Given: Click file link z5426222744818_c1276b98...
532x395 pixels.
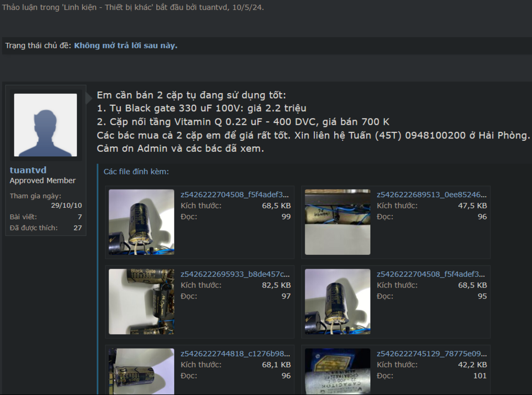Looking at the screenshot, I should point(235,353).
